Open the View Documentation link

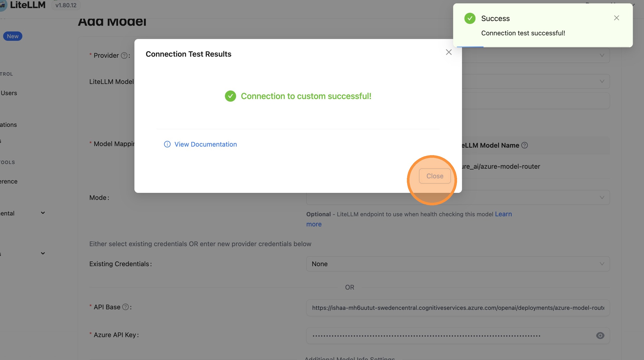tap(205, 144)
